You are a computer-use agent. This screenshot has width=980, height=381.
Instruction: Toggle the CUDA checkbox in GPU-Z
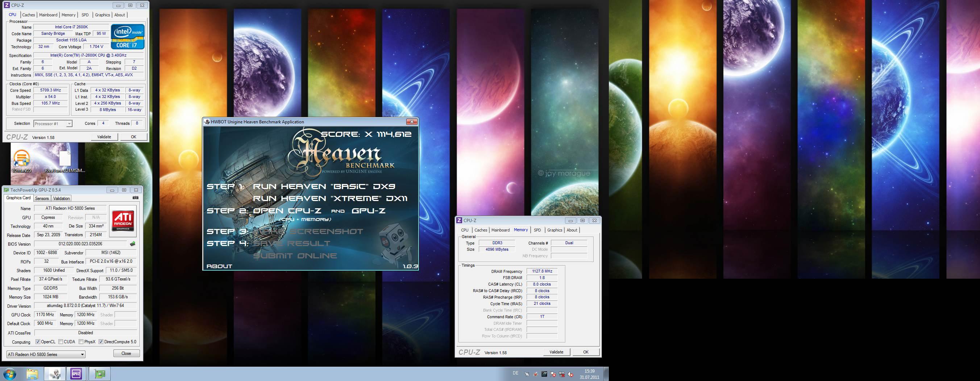(61, 342)
